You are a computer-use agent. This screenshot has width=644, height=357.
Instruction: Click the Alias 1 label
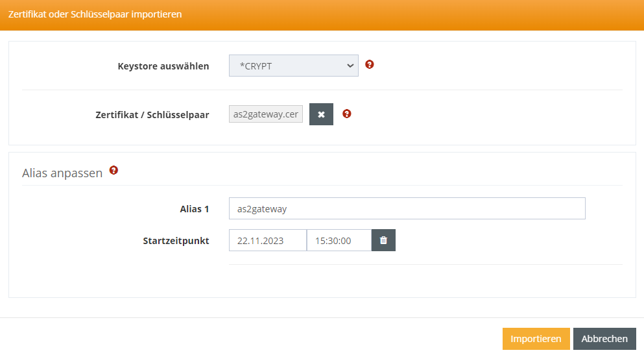(195, 209)
